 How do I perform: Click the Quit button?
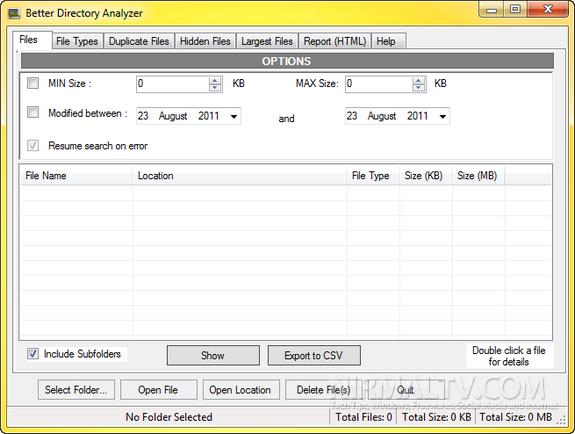point(406,390)
